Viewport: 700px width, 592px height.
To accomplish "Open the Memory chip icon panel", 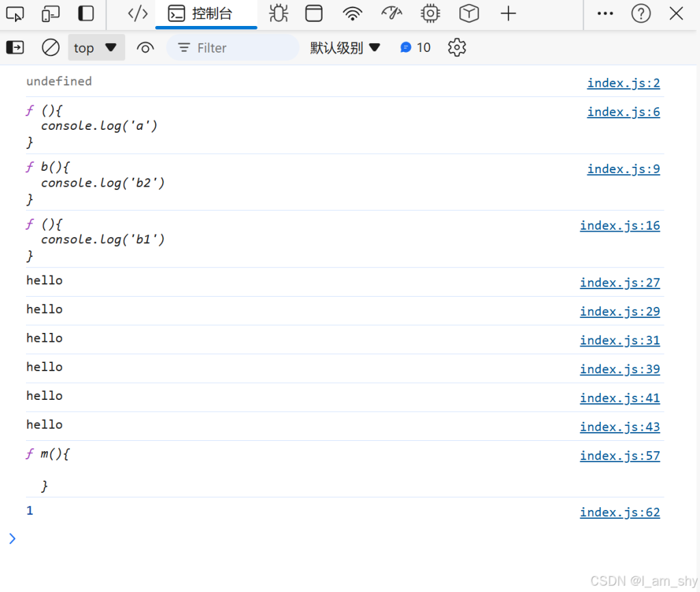I will 430,14.
